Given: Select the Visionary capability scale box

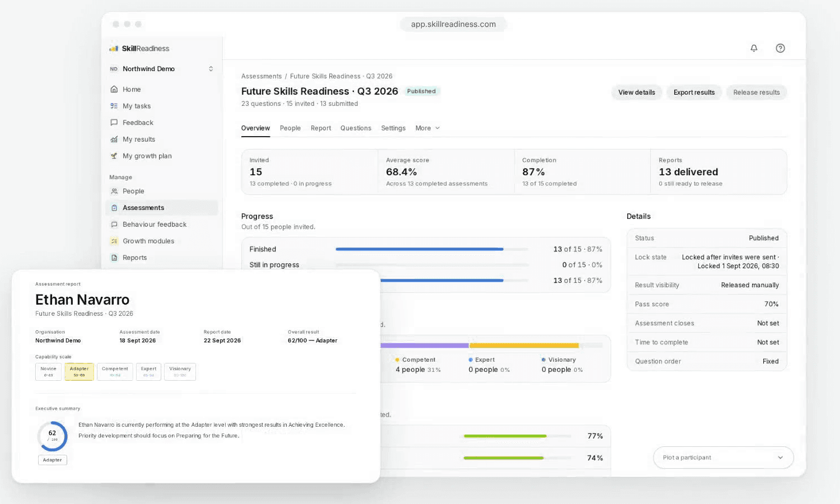Looking at the screenshot, I should click(x=180, y=372).
